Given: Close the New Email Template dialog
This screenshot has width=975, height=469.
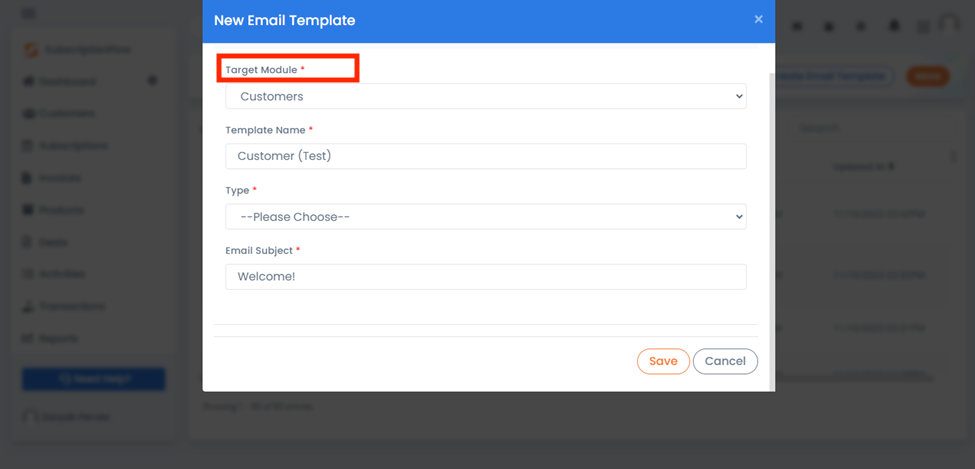Looking at the screenshot, I should click(x=758, y=19).
